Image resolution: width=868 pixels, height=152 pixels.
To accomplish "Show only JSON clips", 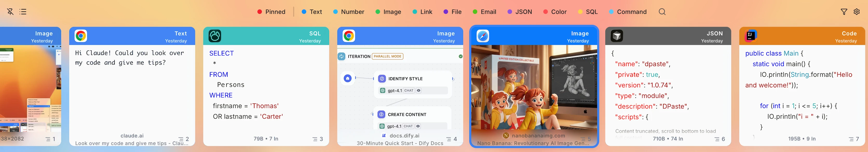I will [520, 12].
